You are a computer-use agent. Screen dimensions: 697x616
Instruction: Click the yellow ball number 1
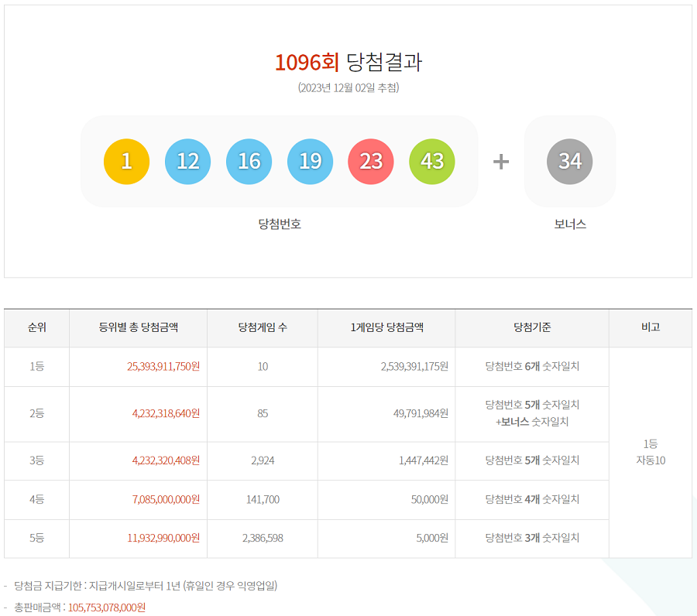(126, 161)
